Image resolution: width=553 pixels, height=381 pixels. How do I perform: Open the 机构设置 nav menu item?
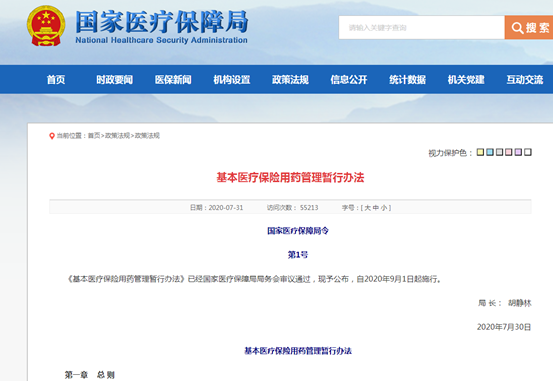[x=232, y=80]
